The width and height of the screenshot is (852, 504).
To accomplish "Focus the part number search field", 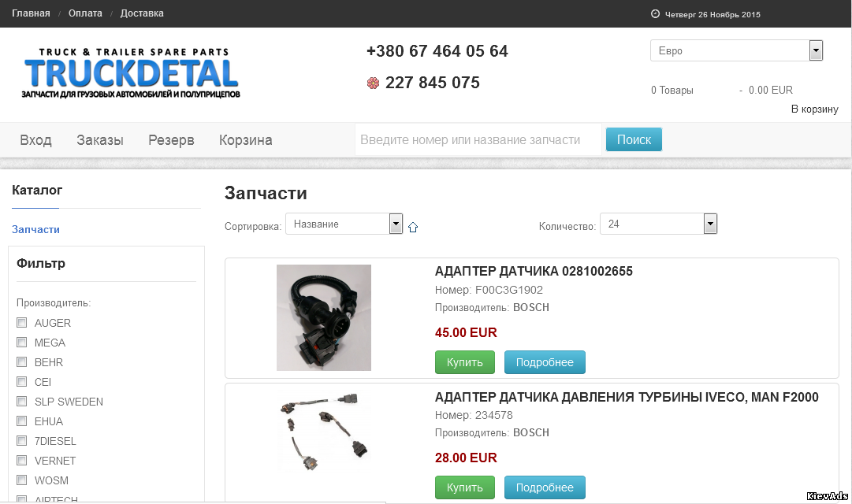I will click(x=478, y=140).
